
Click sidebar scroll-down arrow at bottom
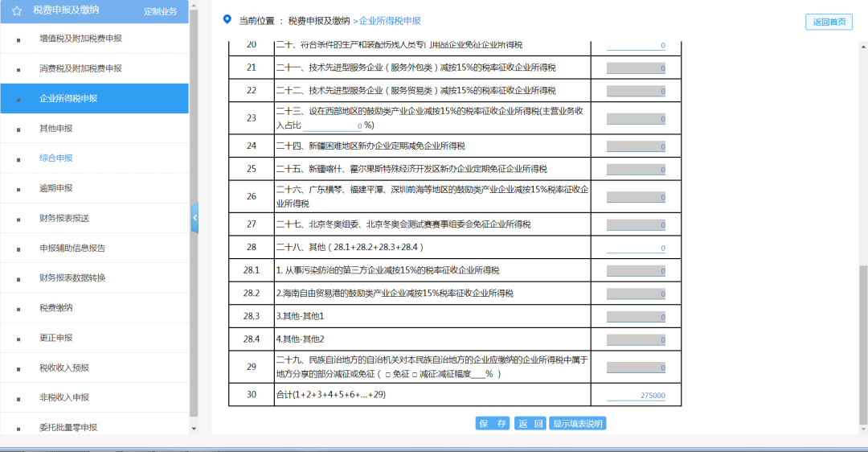194,428
